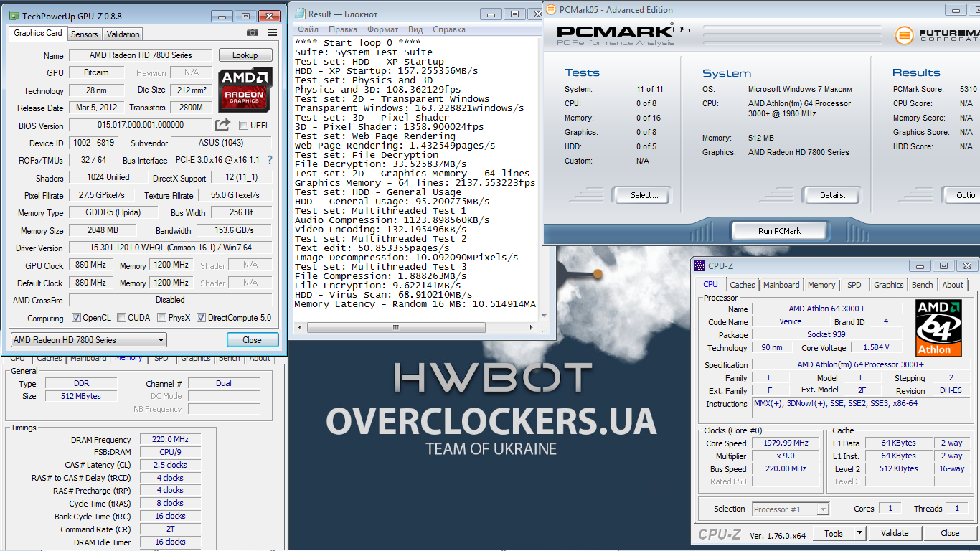The width and height of the screenshot is (980, 551).
Task: Click the Code Name Venice field in CPU-Z
Action: pyautogui.click(x=791, y=321)
